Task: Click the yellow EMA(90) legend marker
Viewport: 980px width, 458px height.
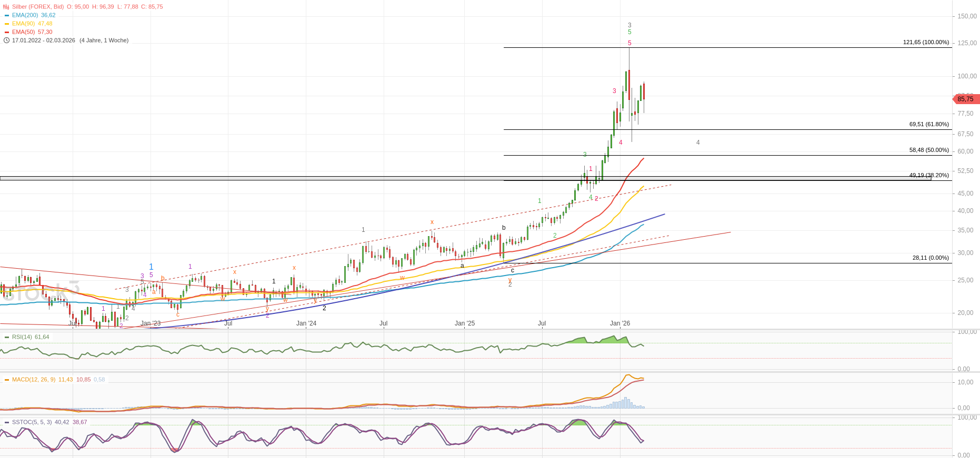Action: click(x=7, y=24)
